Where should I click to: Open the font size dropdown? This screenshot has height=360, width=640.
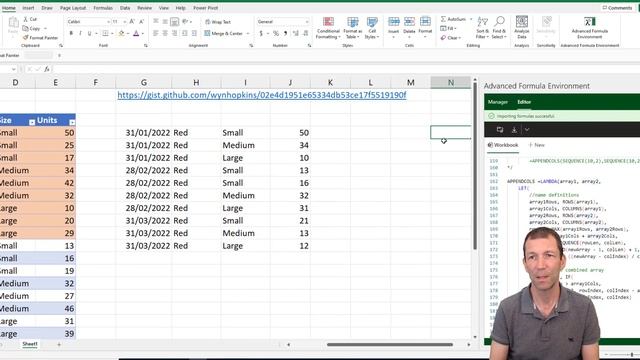coord(124,22)
